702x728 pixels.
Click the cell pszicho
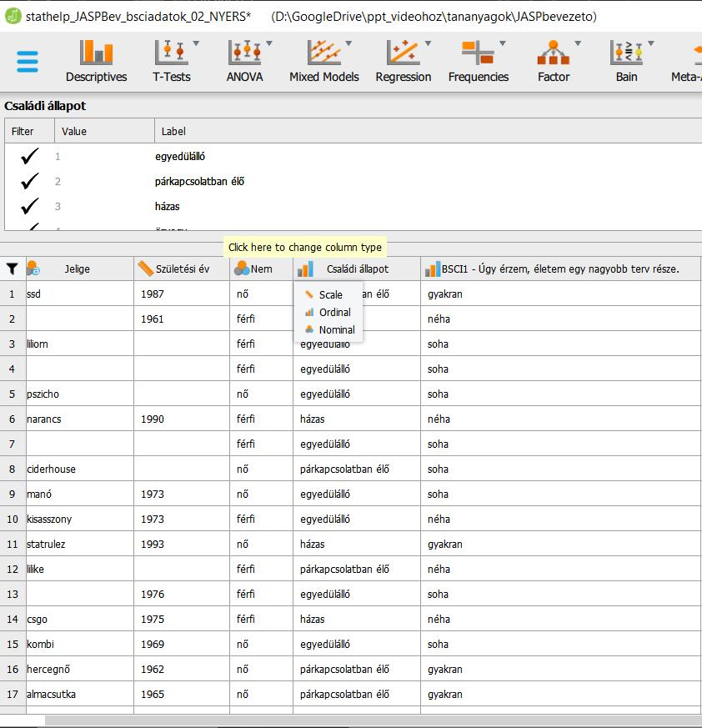80,394
